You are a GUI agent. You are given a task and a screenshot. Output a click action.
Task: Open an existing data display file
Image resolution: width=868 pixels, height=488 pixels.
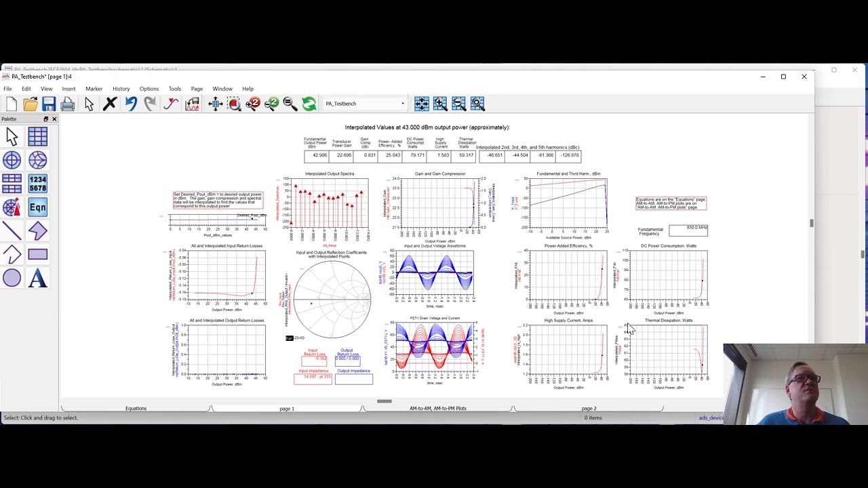click(x=30, y=104)
